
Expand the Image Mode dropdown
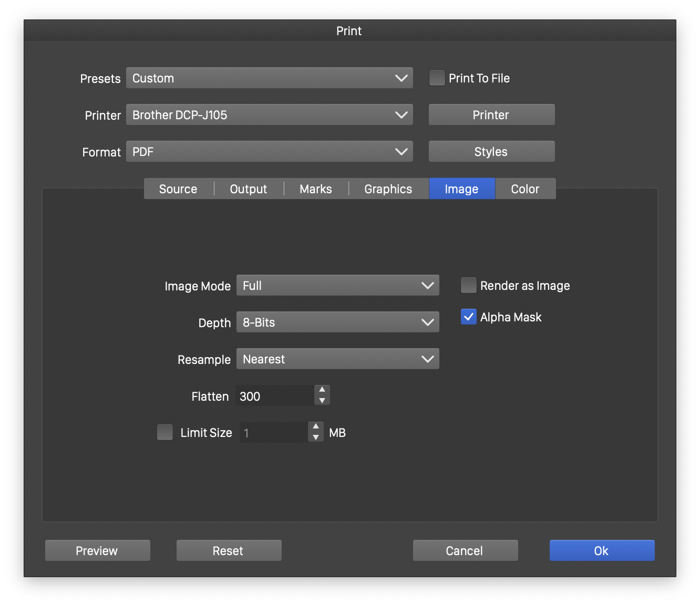pyautogui.click(x=337, y=286)
